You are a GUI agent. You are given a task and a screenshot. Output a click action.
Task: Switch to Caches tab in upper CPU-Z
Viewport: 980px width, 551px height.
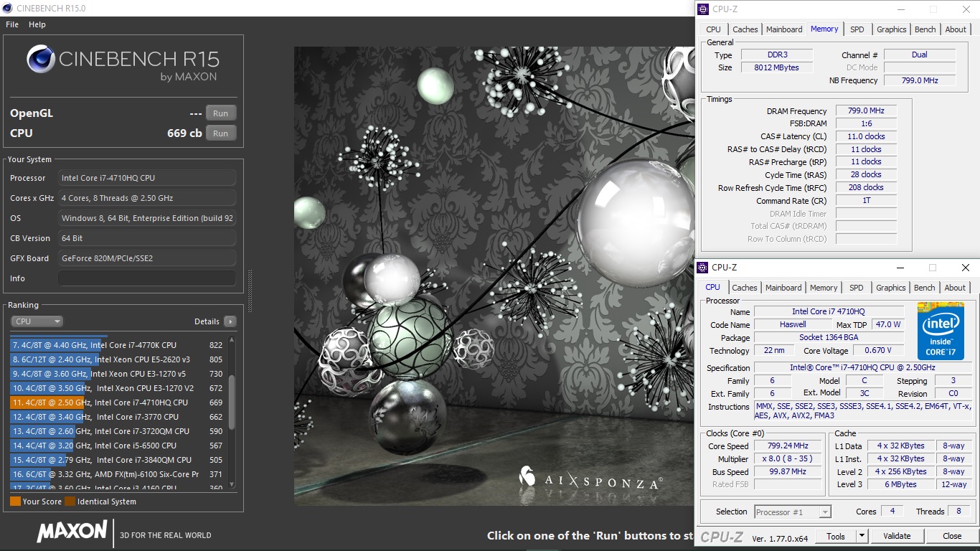pos(745,29)
